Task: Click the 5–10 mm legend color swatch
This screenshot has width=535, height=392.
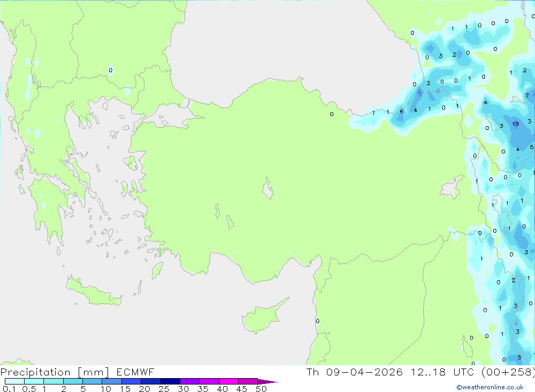Action: (93, 381)
